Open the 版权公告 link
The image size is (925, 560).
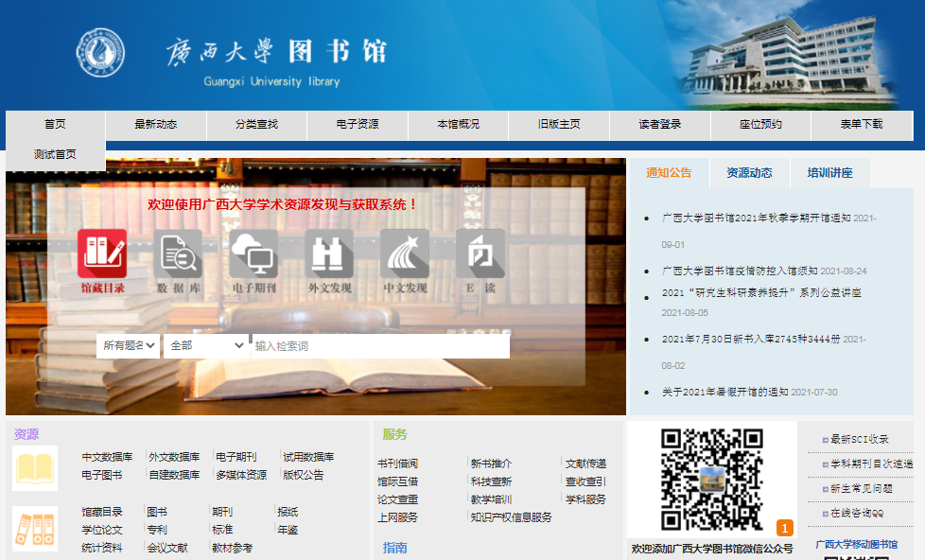[304, 475]
